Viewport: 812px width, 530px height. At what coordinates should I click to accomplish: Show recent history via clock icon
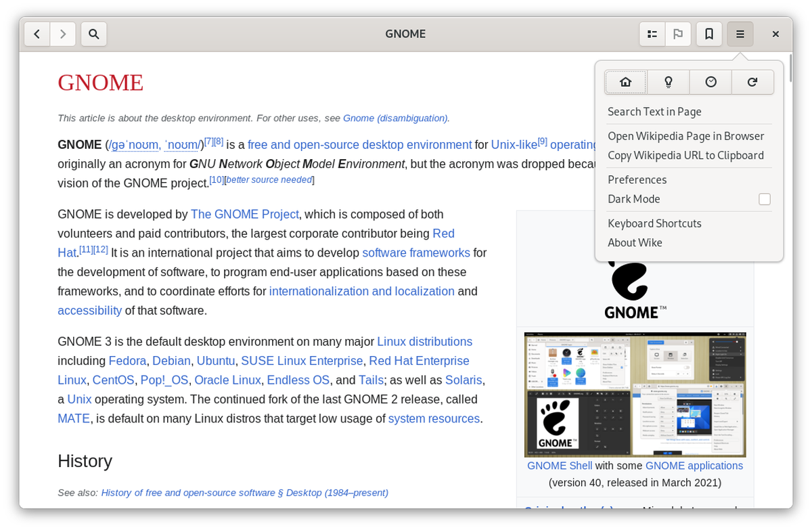point(710,82)
